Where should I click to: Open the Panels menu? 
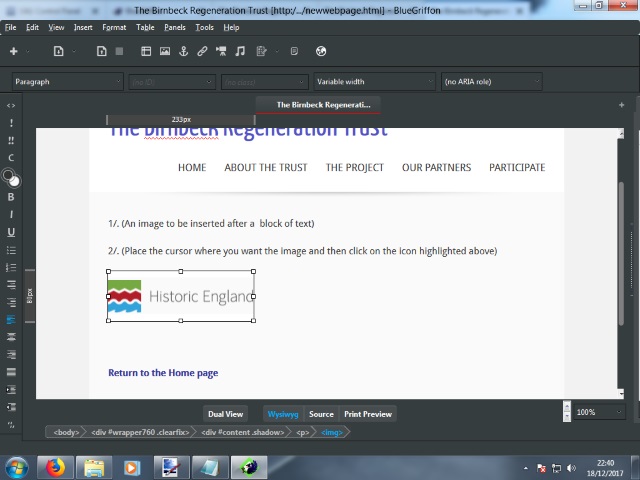175,27
